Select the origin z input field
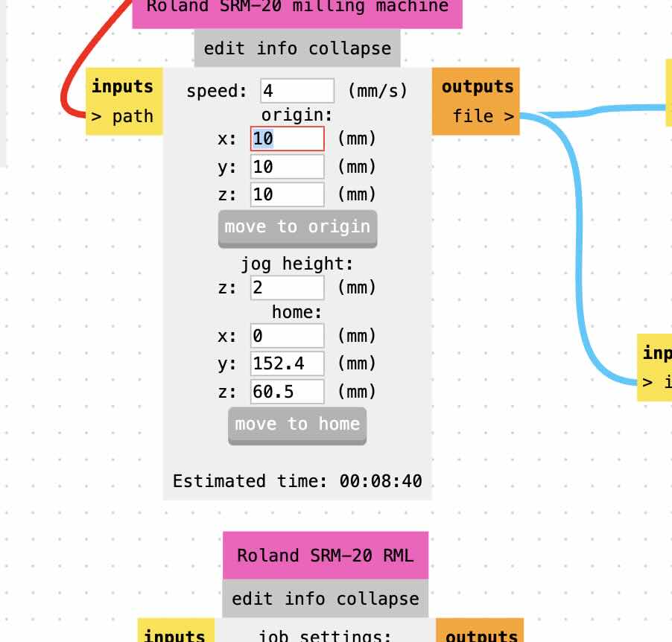 (x=287, y=194)
